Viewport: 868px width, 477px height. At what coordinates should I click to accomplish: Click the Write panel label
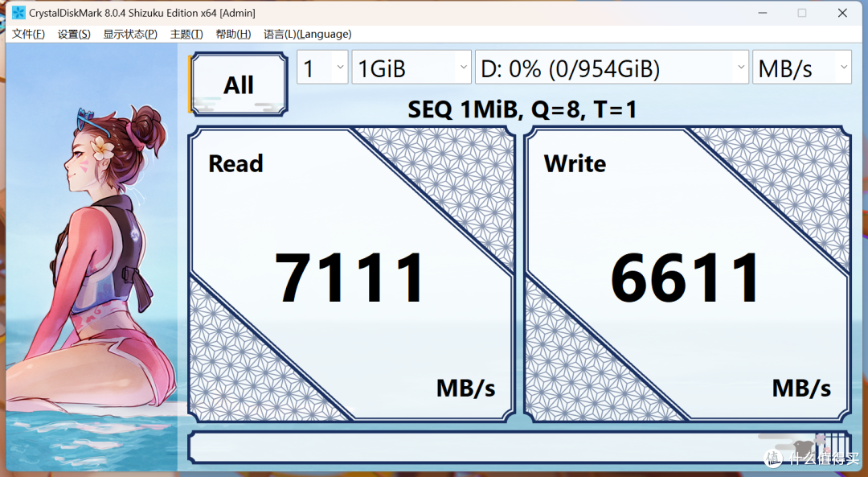click(575, 163)
